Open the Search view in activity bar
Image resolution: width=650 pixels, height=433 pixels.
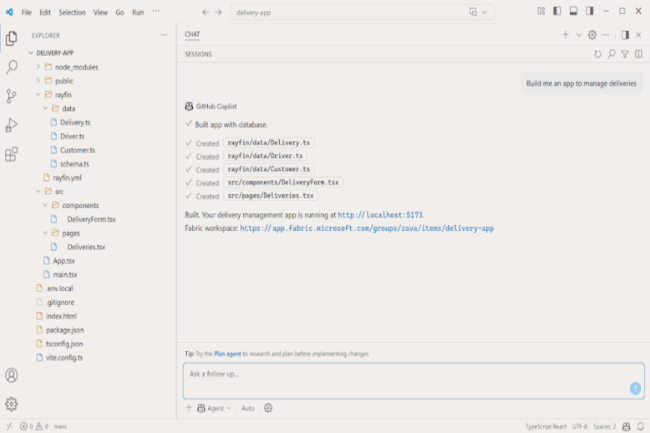coord(12,67)
